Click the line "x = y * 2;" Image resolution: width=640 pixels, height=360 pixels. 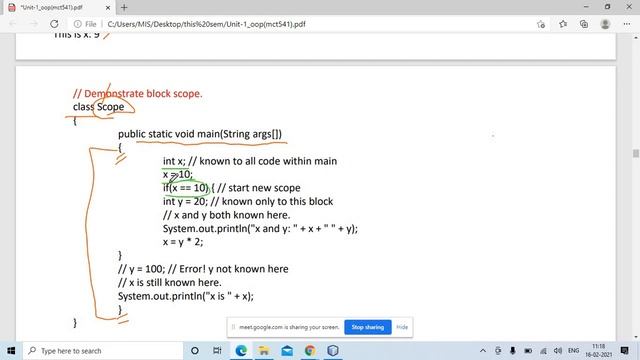(183, 242)
